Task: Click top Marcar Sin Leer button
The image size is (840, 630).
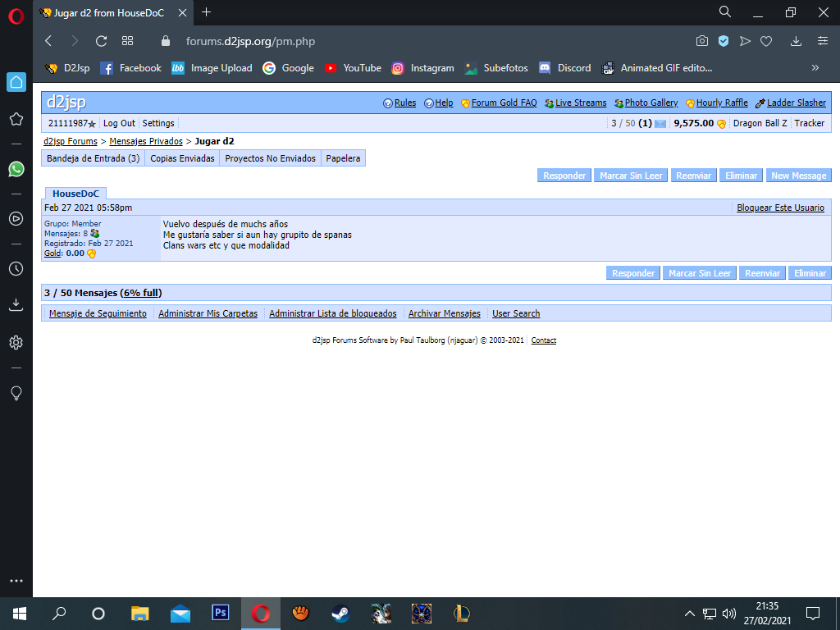Action: point(631,176)
